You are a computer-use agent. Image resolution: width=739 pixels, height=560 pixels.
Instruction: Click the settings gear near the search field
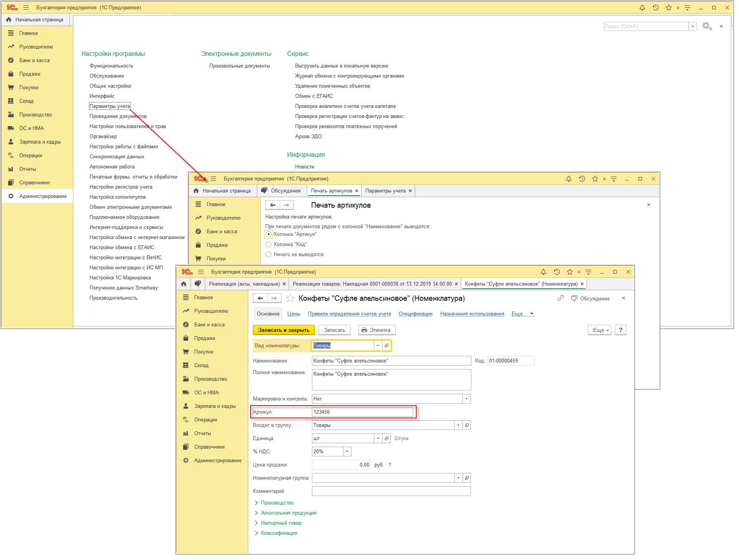click(x=707, y=26)
